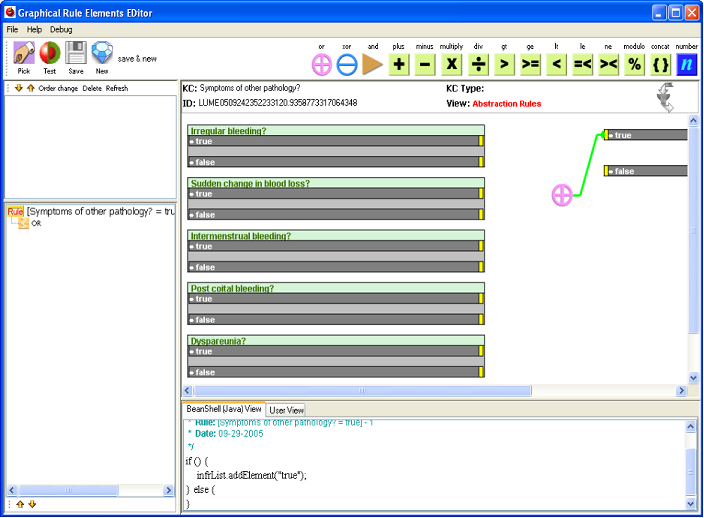Select the plus operator button
Image resolution: width=704 pixels, height=518 pixels.
[399, 65]
